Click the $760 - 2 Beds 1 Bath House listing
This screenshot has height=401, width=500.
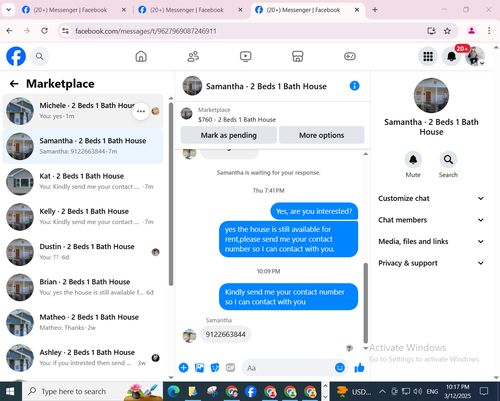(x=237, y=120)
